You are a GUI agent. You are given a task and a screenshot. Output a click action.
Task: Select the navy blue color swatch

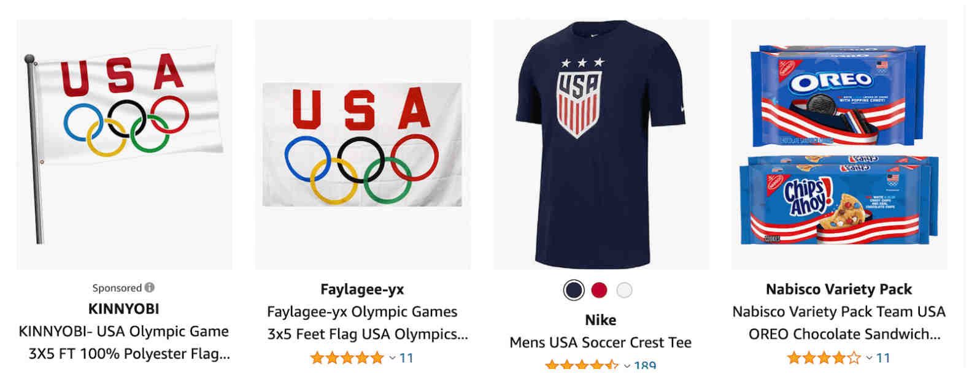click(x=574, y=290)
